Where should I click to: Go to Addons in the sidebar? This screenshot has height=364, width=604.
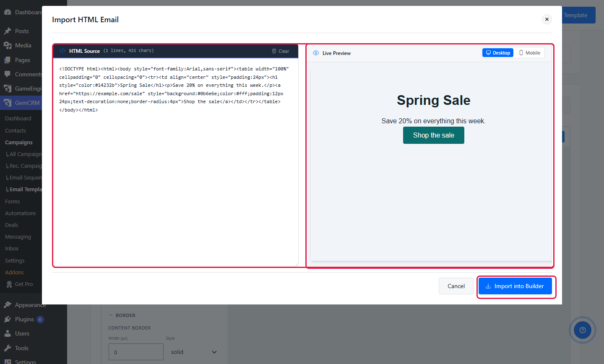14,273
